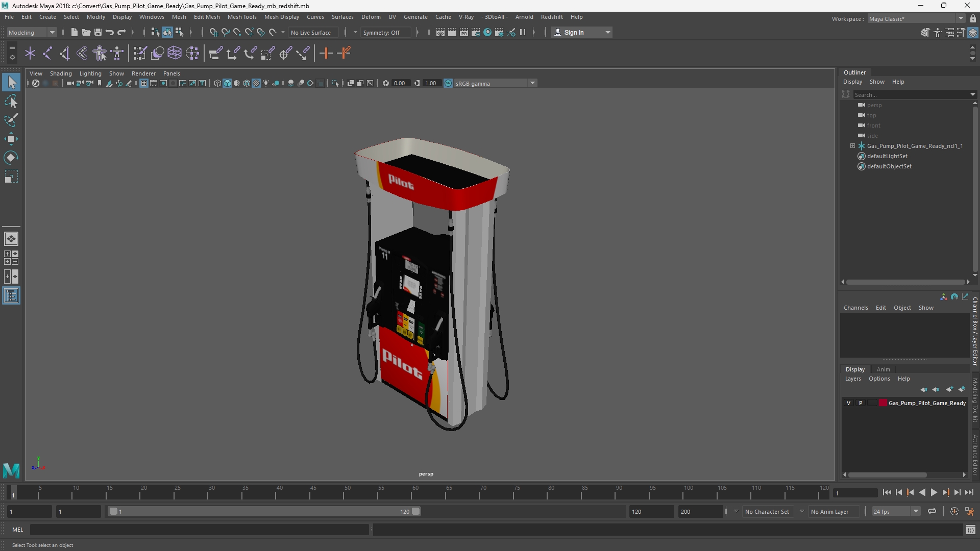This screenshot has height=551, width=980.
Task: Click the current frame field in playback controls
Action: 854,493
